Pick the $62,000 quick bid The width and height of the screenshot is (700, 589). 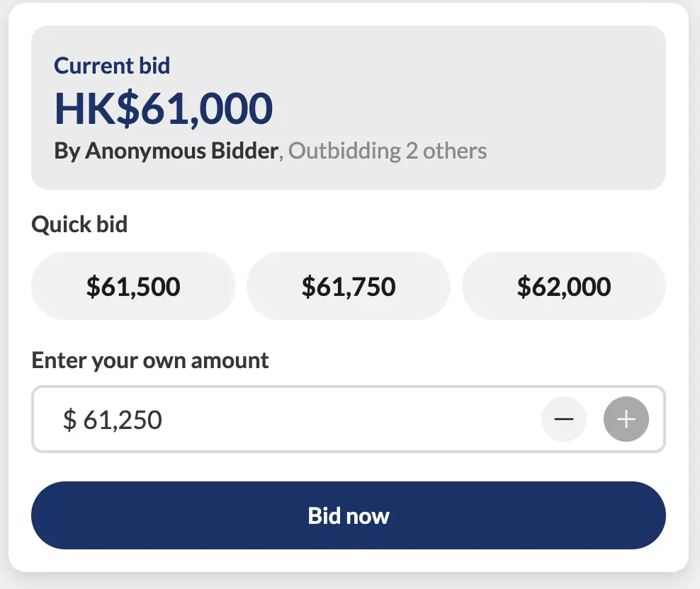point(564,286)
